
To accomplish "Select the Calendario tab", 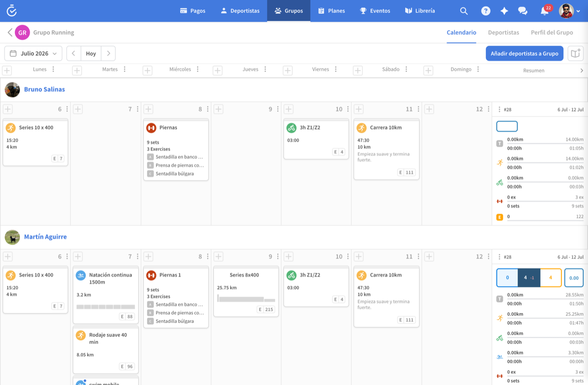I will click(461, 33).
